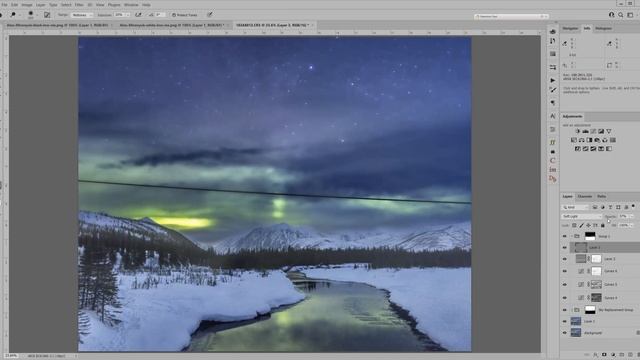
Task: Toggle lock image pixels brush icon
Action: click(581, 225)
